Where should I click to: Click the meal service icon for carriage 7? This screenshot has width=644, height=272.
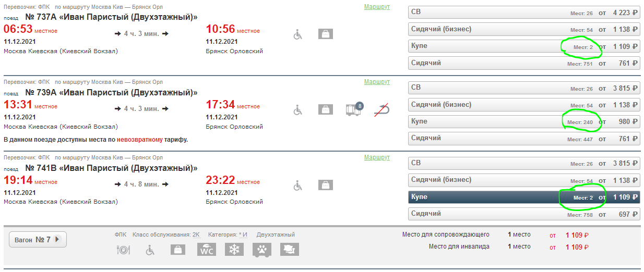click(122, 250)
